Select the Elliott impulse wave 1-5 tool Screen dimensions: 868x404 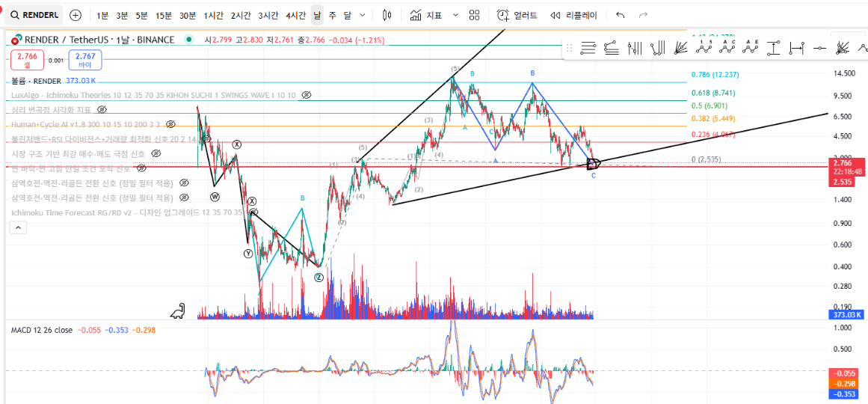[704, 48]
